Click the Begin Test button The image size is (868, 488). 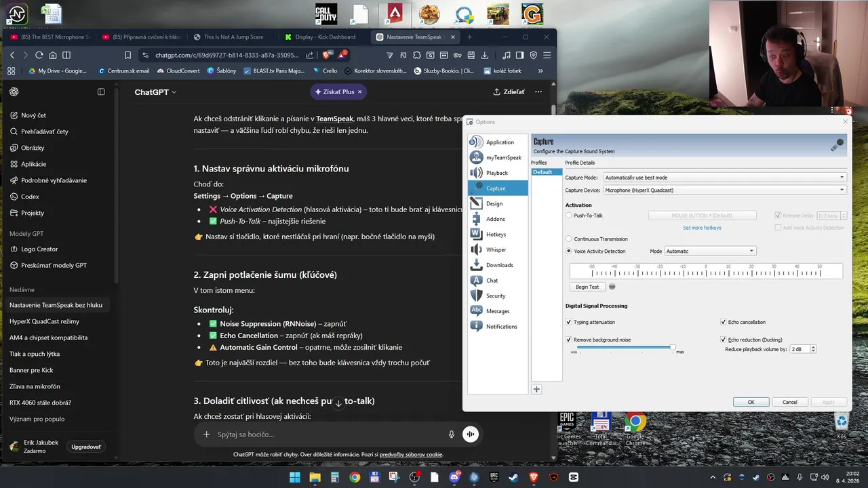587,287
